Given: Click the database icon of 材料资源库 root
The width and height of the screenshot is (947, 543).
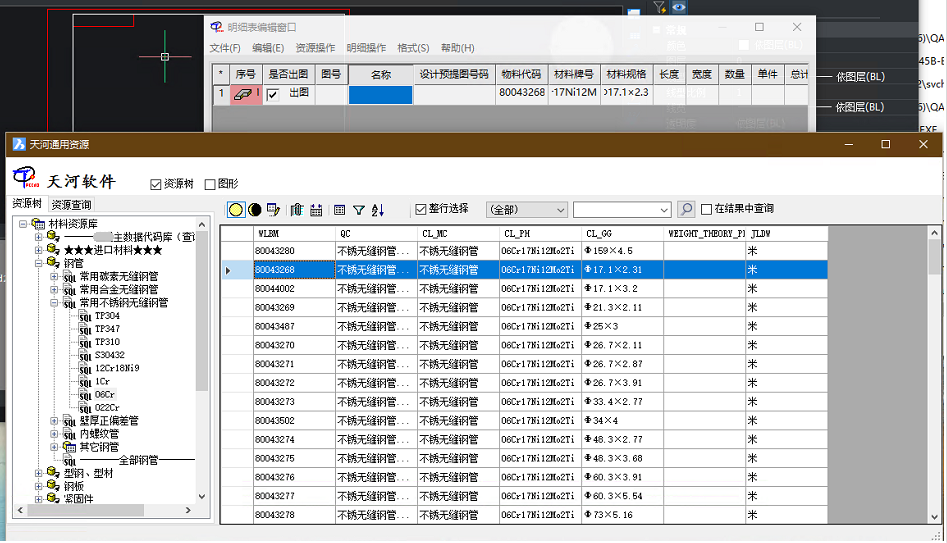Looking at the screenshot, I should (38, 224).
